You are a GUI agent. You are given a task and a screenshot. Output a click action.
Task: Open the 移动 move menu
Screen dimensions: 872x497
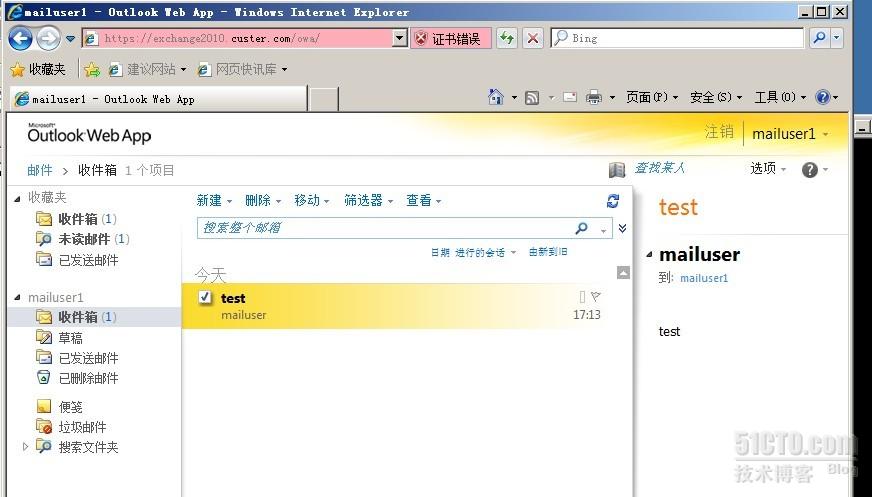coord(312,201)
